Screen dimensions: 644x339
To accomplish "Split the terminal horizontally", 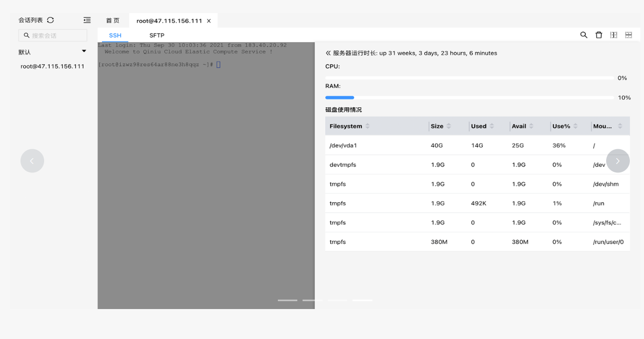I will coord(629,35).
